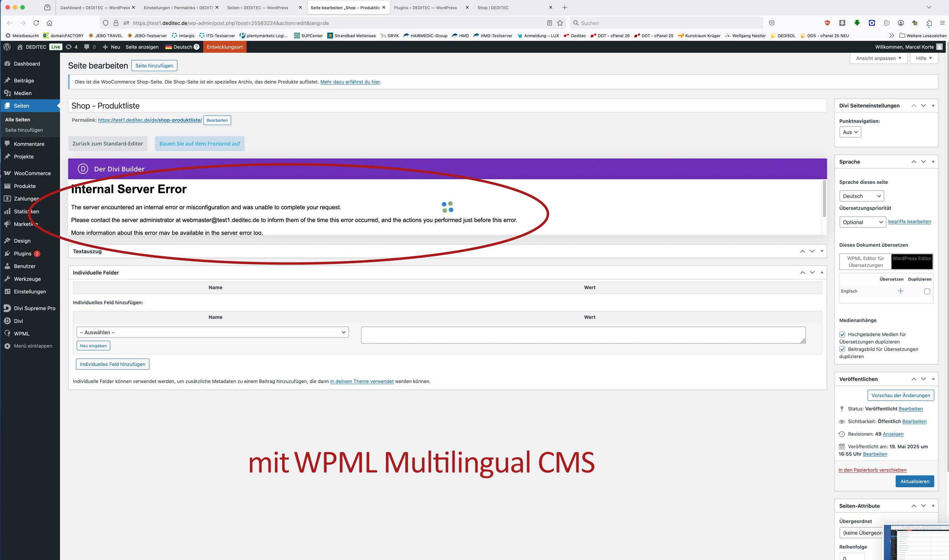The height and width of the screenshot is (560, 949).
Task: Collapse the Sprache panel
Action: click(x=933, y=161)
